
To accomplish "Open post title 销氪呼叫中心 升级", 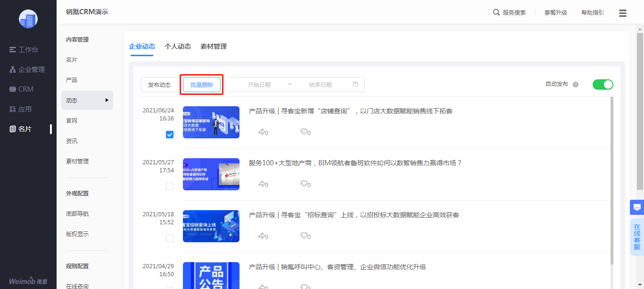I will (338, 267).
